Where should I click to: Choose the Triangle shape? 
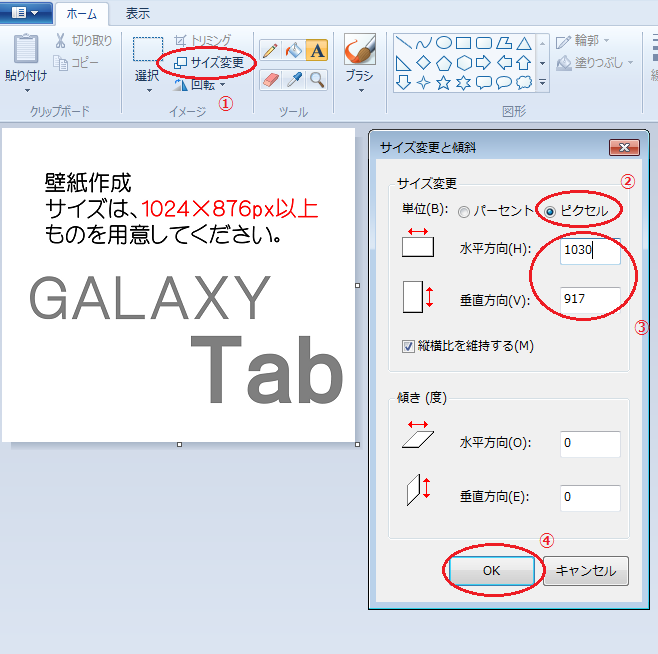pyautogui.click(x=524, y=43)
